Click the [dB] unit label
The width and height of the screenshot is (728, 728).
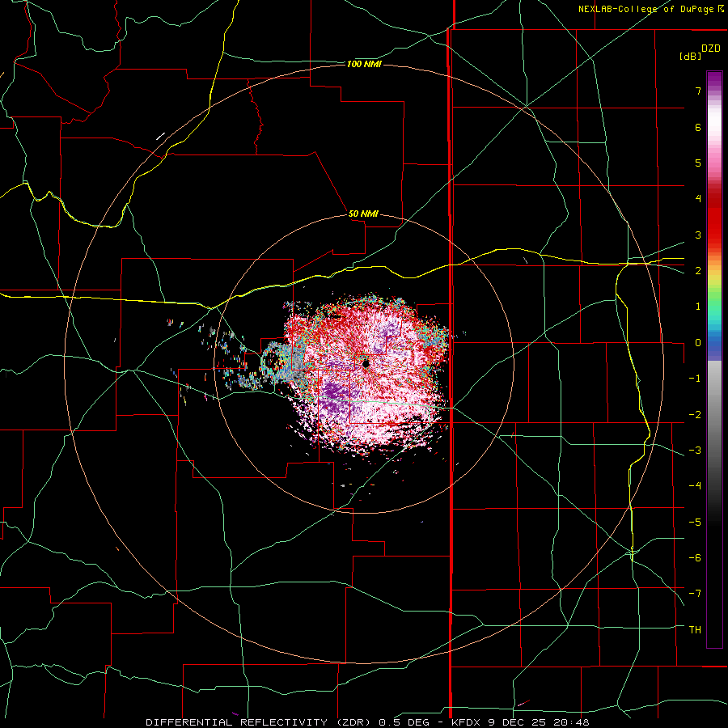(x=690, y=56)
